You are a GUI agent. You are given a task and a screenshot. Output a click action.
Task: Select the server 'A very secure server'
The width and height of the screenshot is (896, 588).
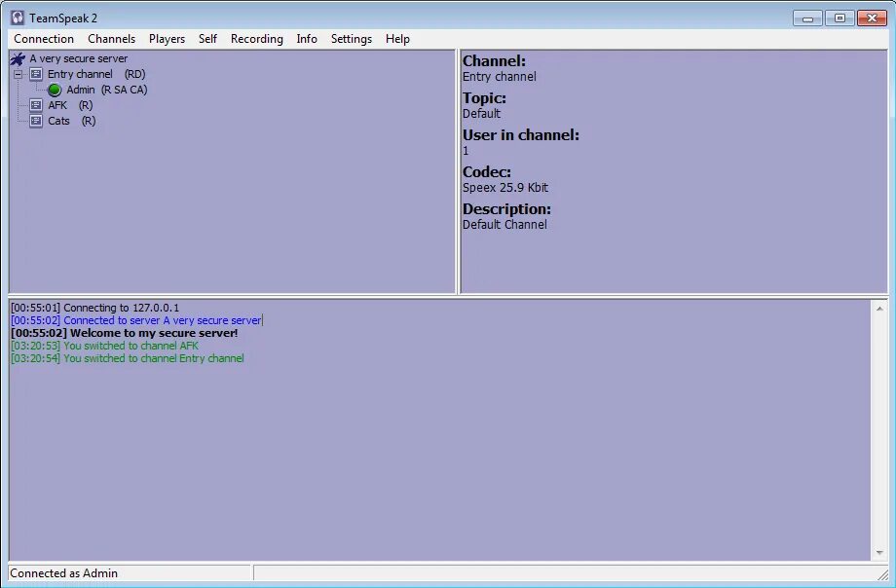78,58
